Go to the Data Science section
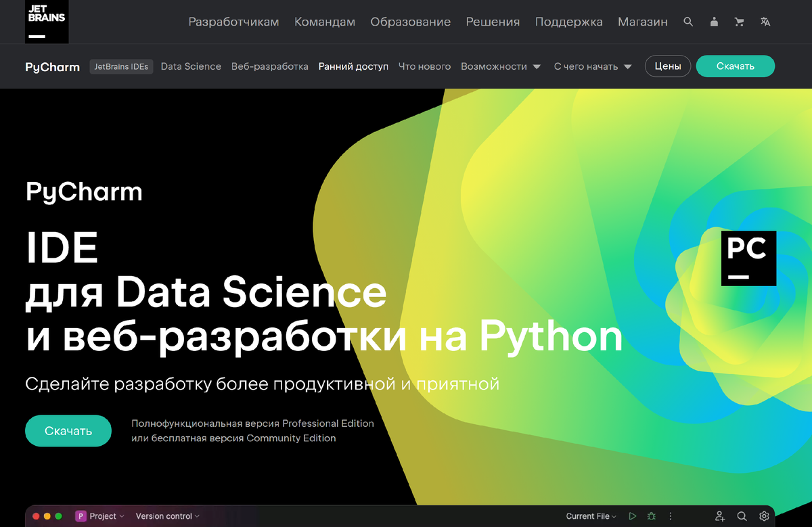 click(x=191, y=66)
